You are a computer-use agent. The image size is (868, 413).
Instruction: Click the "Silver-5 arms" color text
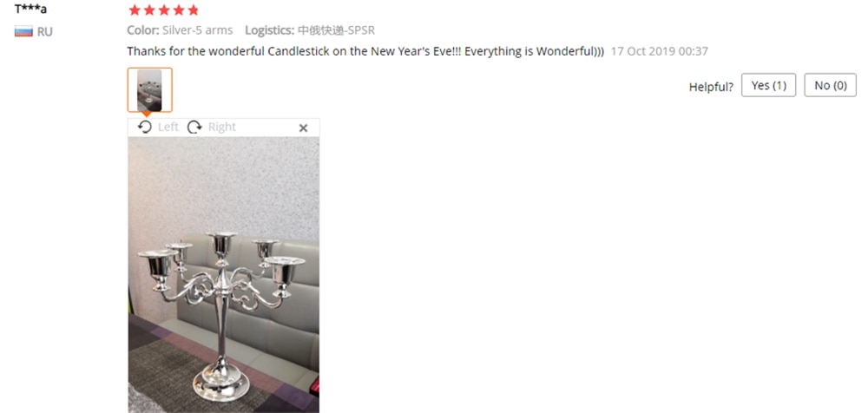[198, 30]
